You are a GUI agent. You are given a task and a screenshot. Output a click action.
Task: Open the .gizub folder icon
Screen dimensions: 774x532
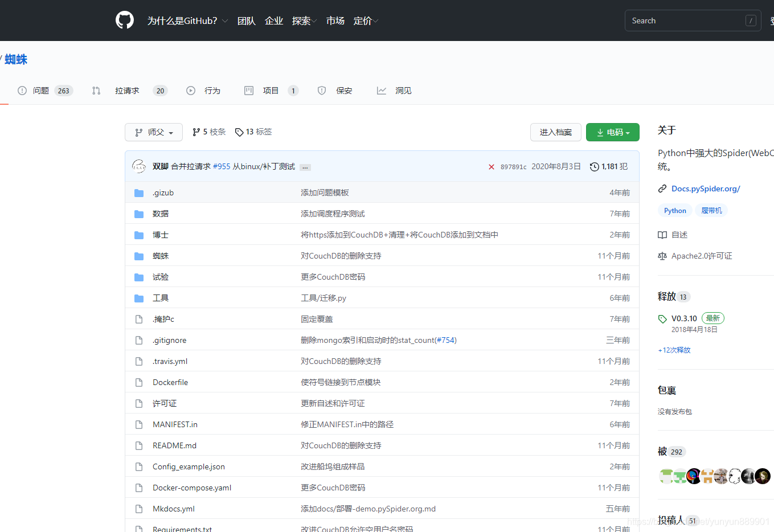pyautogui.click(x=139, y=193)
